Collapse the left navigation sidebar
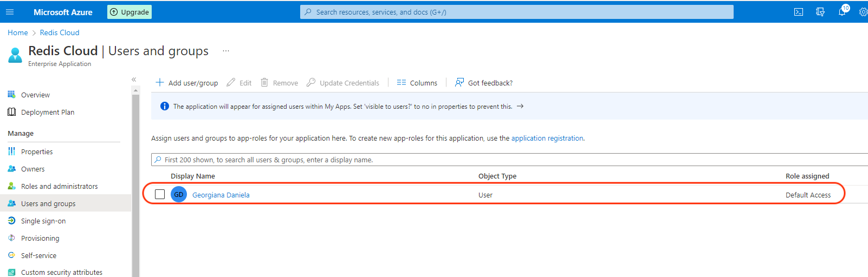The height and width of the screenshot is (277, 868). [134, 80]
